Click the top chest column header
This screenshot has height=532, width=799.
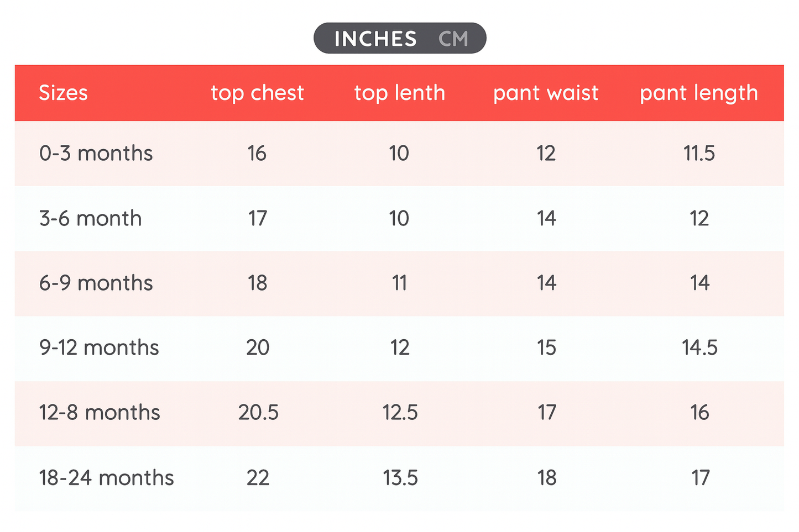[x=257, y=93]
